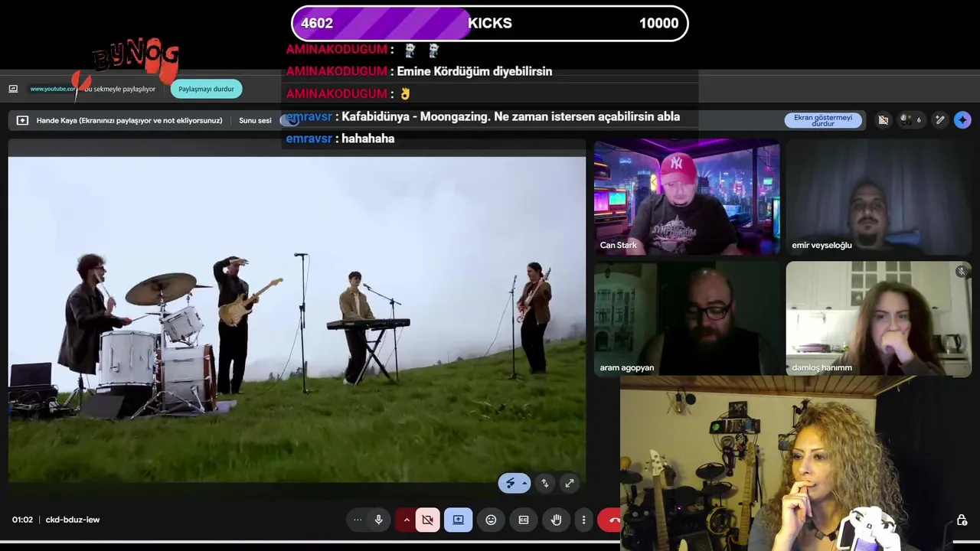Click the tab-share icon before youtube.com
The height and width of the screenshot is (551, 980).
13,89
